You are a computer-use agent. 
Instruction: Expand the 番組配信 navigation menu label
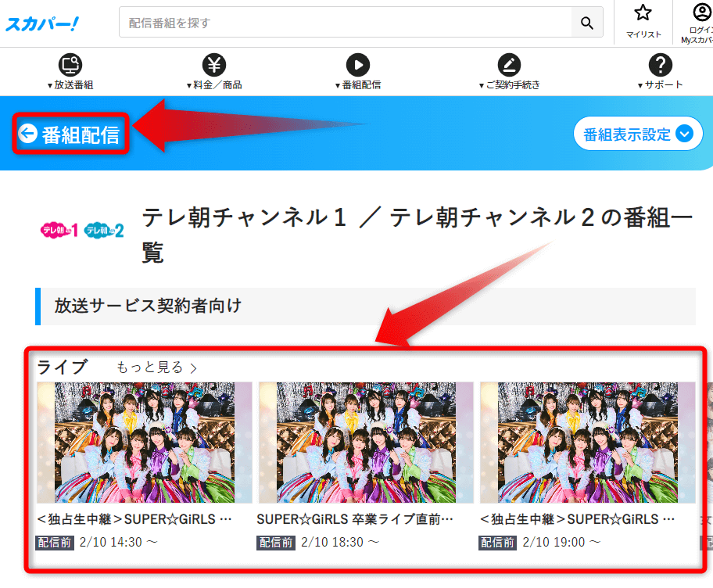(x=358, y=85)
